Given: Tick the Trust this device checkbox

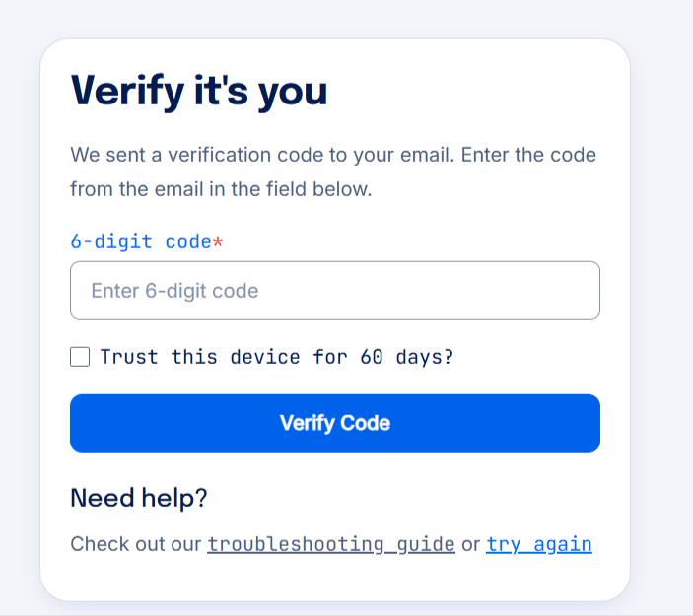Looking at the screenshot, I should [80, 357].
